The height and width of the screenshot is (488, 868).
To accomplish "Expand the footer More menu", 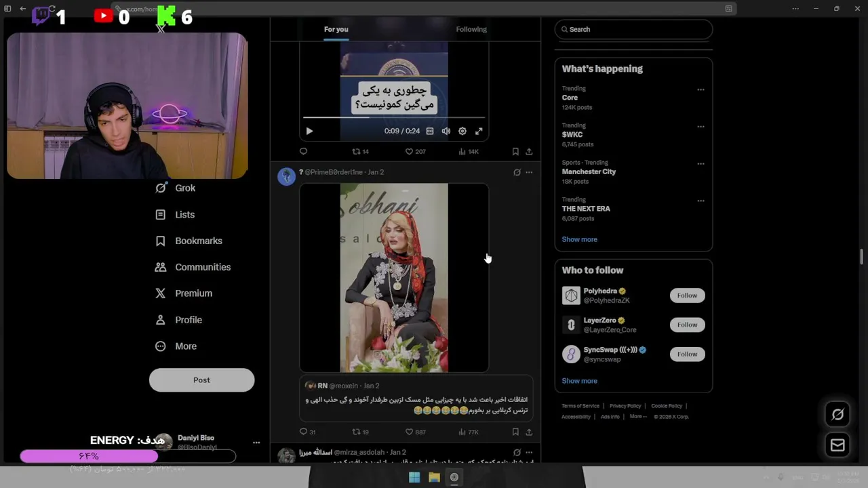I will 637,417.
